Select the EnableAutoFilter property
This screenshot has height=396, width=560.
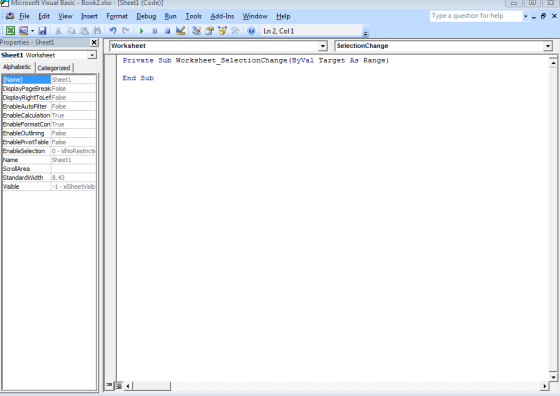[49, 106]
